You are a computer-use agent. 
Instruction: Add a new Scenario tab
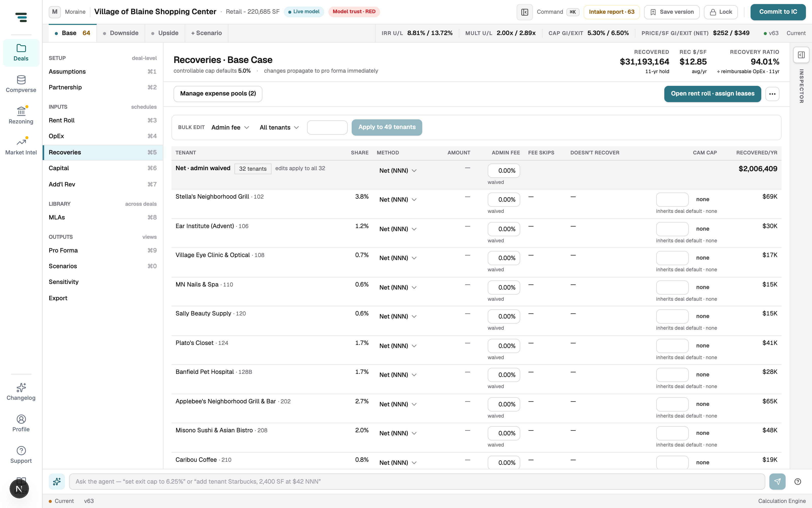point(206,33)
